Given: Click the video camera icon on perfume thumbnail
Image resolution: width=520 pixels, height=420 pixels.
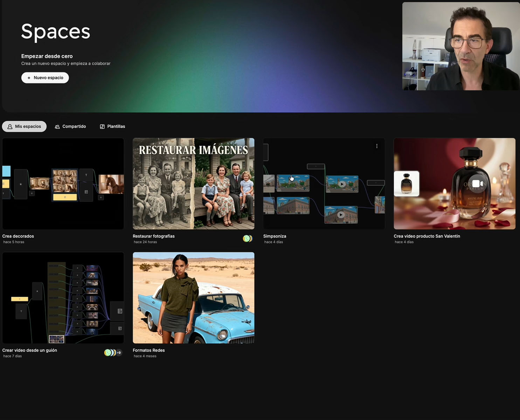Looking at the screenshot, I should [x=477, y=184].
